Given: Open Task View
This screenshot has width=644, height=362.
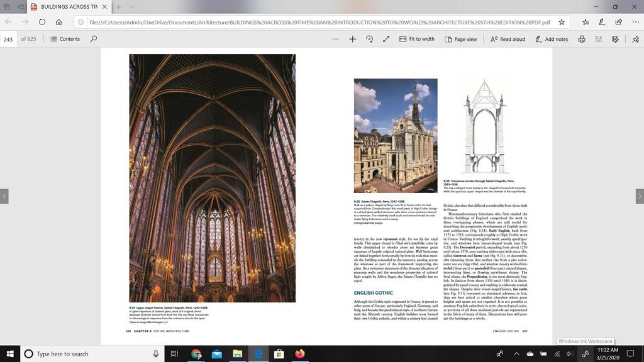Looking at the screenshot, I should [175, 354].
